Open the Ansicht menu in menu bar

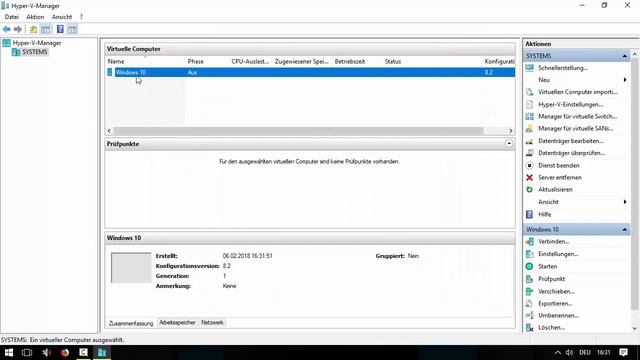pos(62,17)
